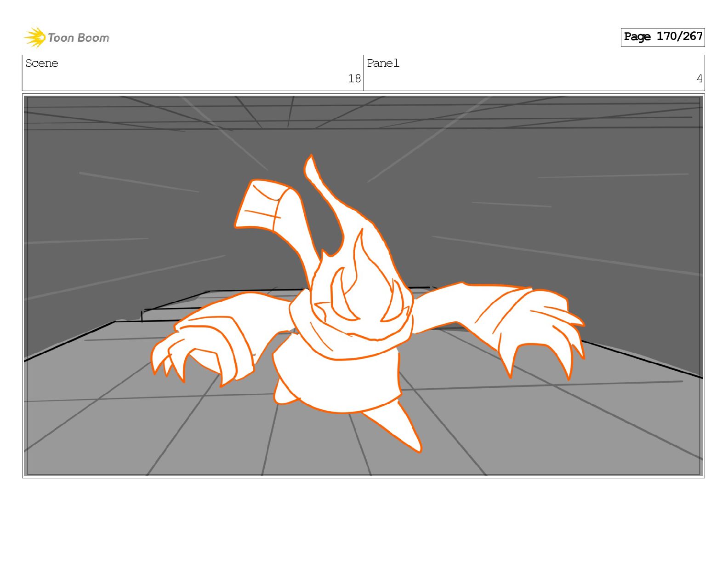
Task: Click the Scene label
Action: click(42, 63)
